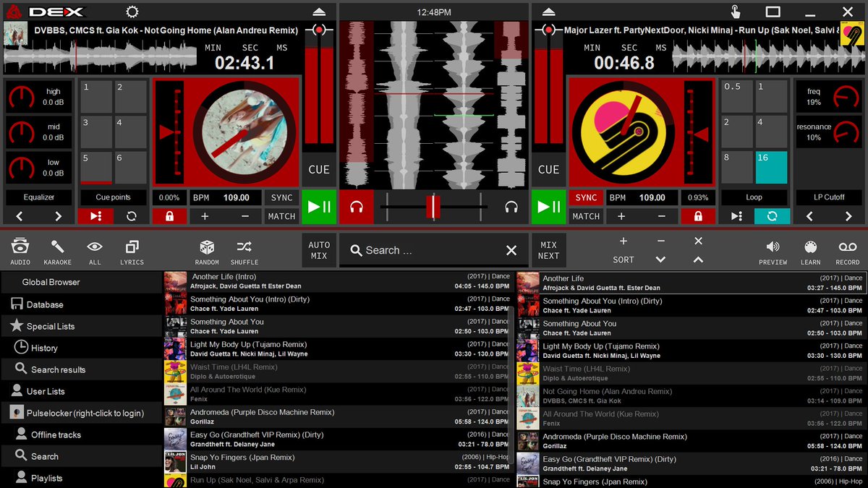Adjust the crossfader slider
The height and width of the screenshot is (488, 868).
click(433, 207)
